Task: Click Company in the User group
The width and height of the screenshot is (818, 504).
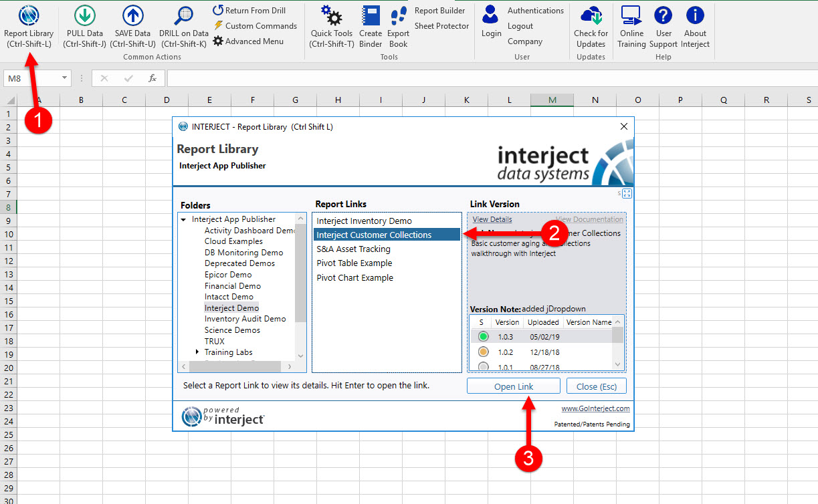Action: click(525, 41)
